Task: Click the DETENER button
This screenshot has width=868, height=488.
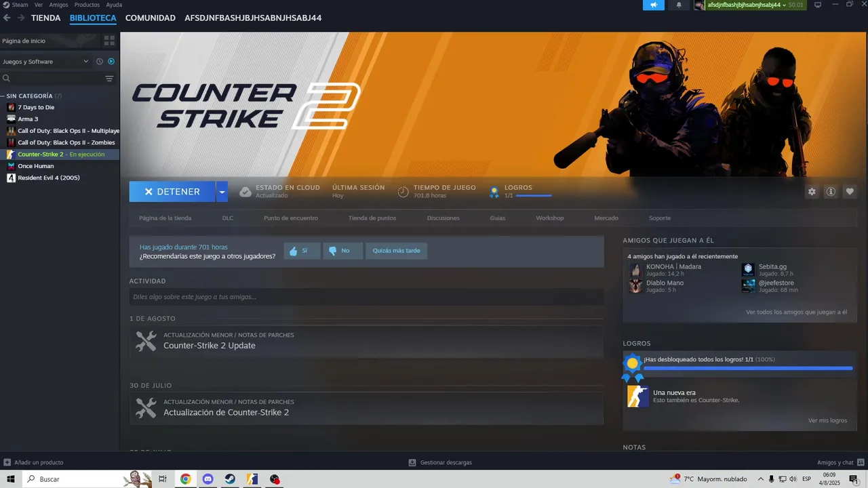Action: point(172,192)
